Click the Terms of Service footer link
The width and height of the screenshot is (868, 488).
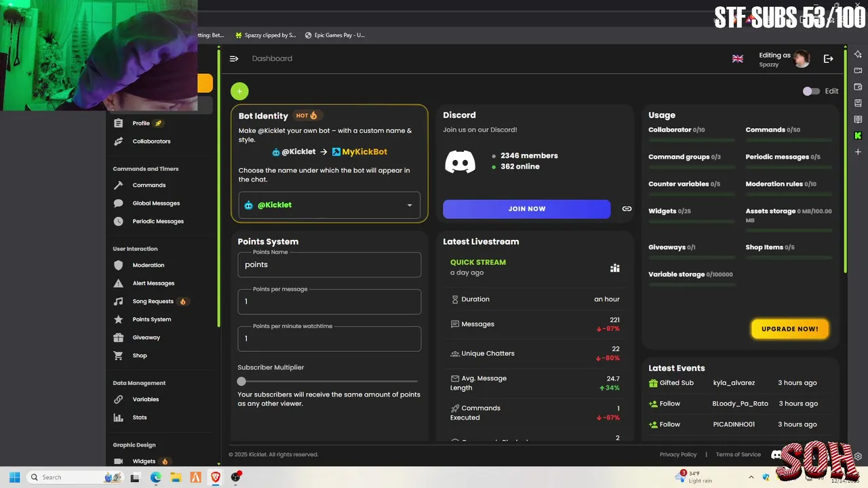click(x=738, y=455)
